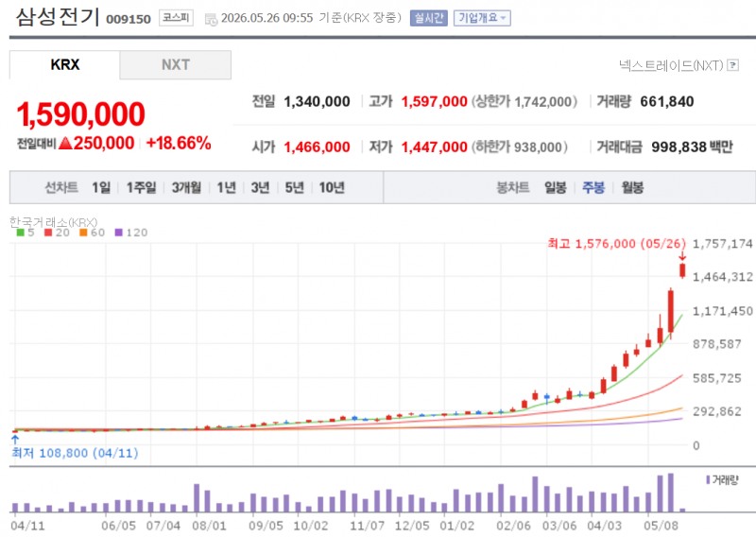Click the orange 60 moving-average legend swatch
The width and height of the screenshot is (756, 537).
83,233
